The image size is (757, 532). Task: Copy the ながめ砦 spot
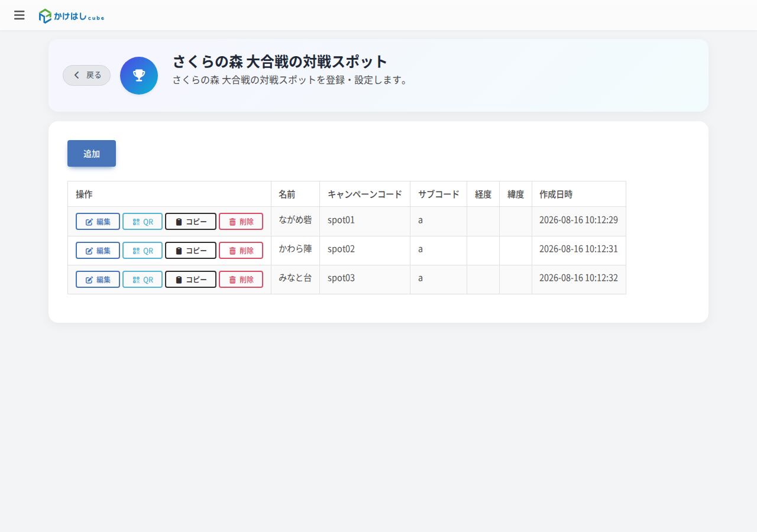[x=190, y=222]
